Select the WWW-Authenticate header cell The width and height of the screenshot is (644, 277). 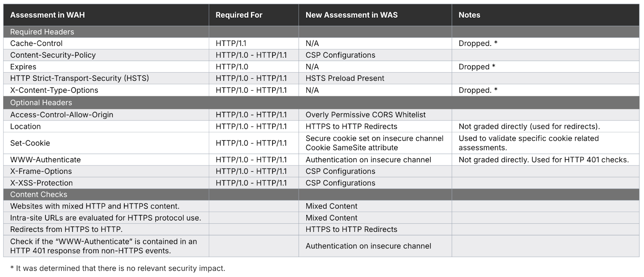[45, 160]
